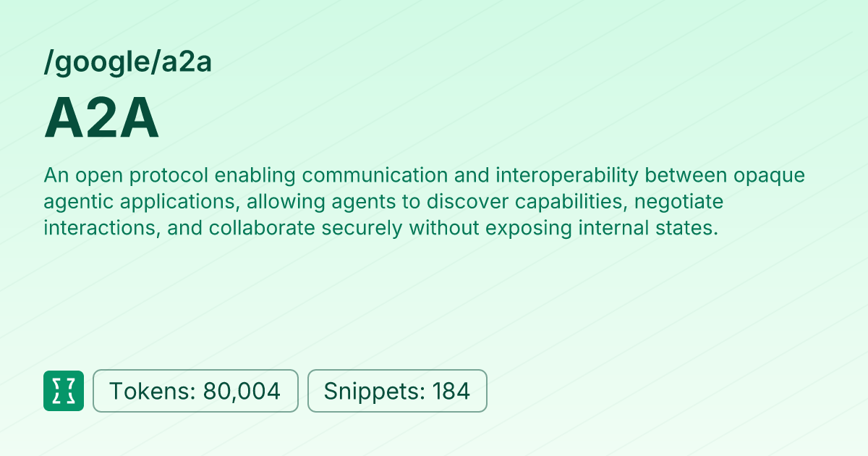Viewport: 868px width, 456px height.
Task: Click the words "agentic applications"
Action: point(140,202)
